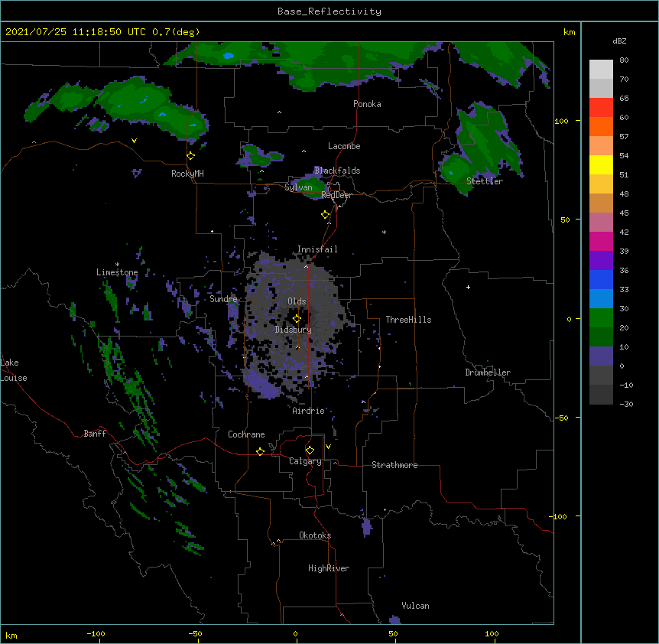Click the purple 10 dBZ legend swatch

click(601, 356)
